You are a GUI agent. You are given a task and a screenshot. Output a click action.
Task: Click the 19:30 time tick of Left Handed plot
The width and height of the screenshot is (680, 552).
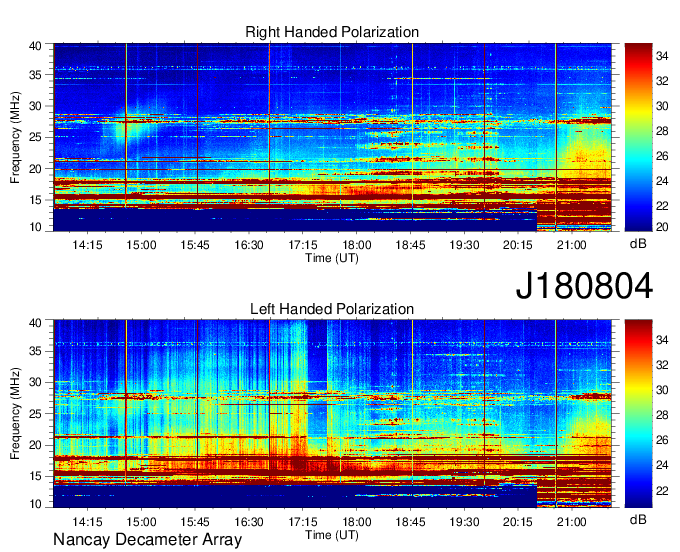click(x=464, y=522)
